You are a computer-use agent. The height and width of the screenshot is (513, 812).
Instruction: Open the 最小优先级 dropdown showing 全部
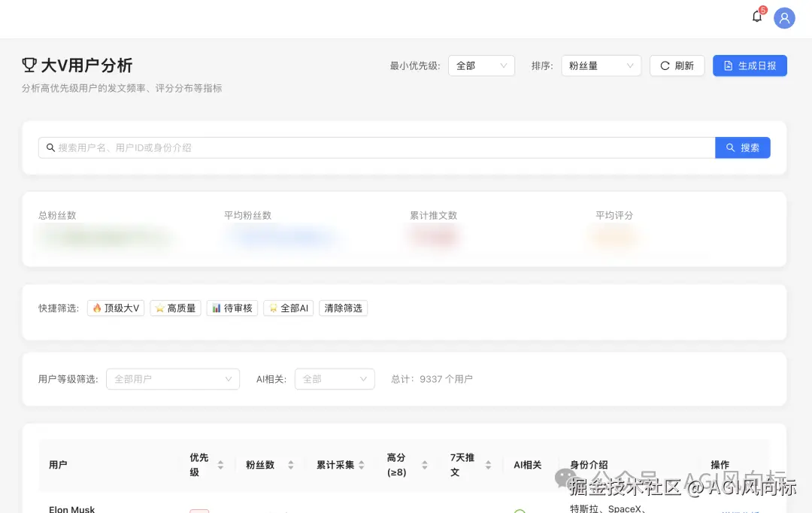coord(481,65)
